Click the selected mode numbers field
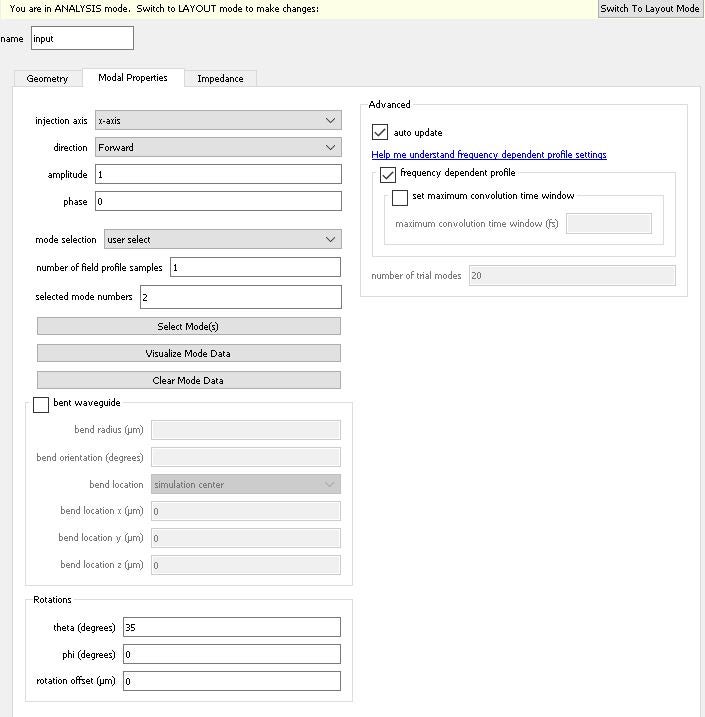The height and width of the screenshot is (717, 705). point(240,297)
